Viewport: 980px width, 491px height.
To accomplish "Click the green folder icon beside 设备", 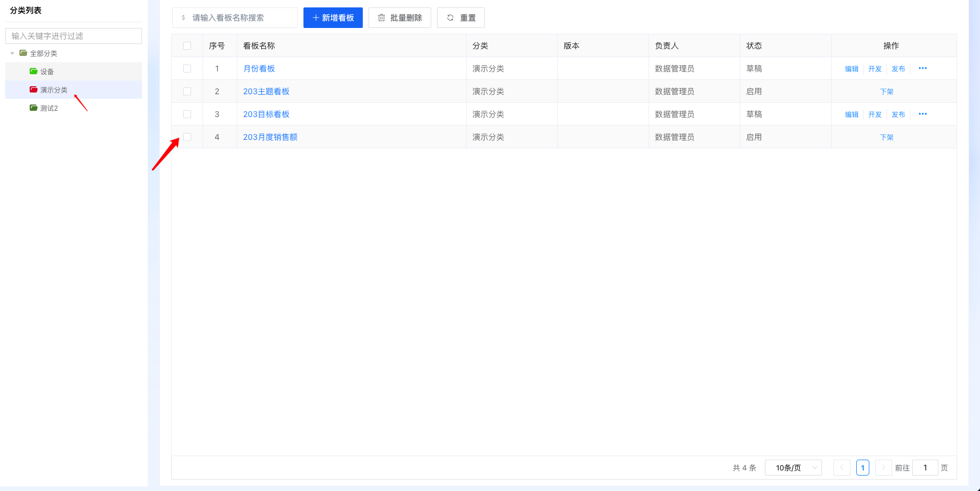I will (34, 71).
